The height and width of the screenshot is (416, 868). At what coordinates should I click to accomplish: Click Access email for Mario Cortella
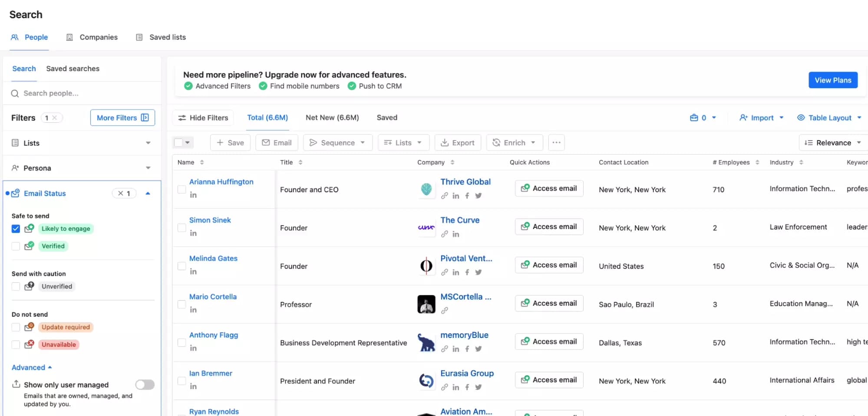pyautogui.click(x=549, y=303)
